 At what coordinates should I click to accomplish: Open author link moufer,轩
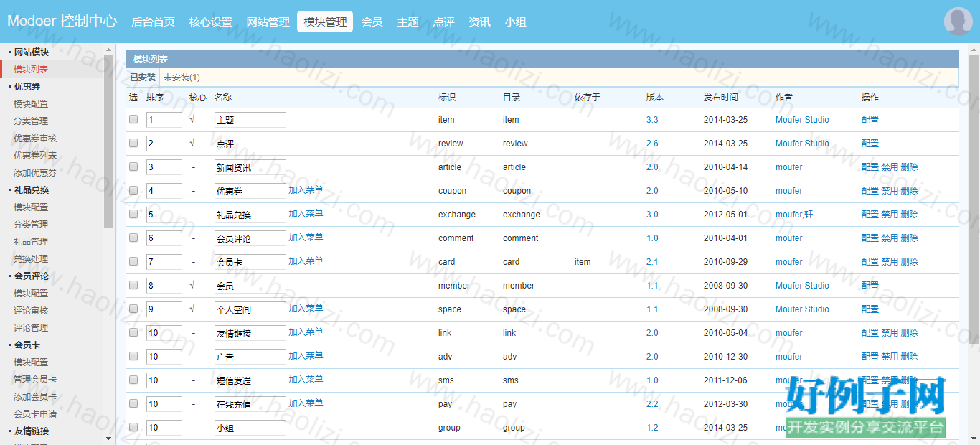[x=794, y=215]
